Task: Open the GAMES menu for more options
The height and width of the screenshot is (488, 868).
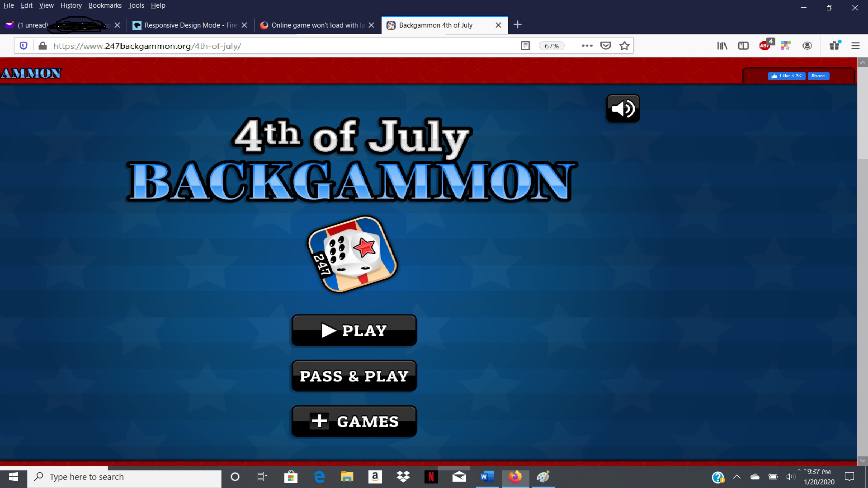Action: [x=354, y=421]
